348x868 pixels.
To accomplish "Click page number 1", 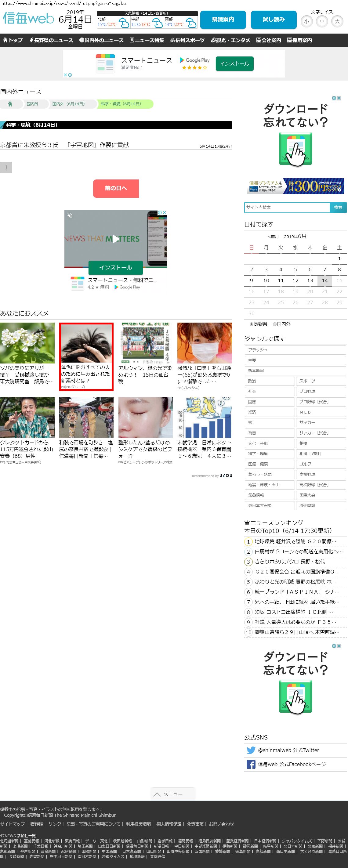I will 6,168.
